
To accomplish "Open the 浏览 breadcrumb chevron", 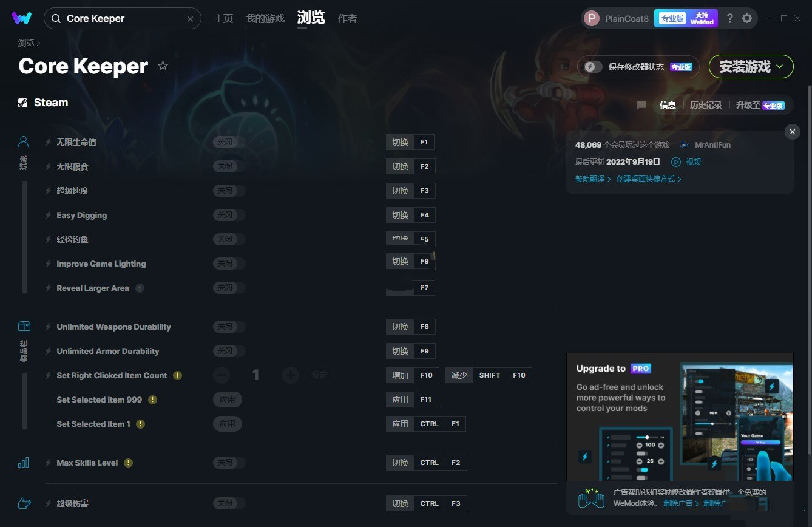I will (x=38, y=43).
